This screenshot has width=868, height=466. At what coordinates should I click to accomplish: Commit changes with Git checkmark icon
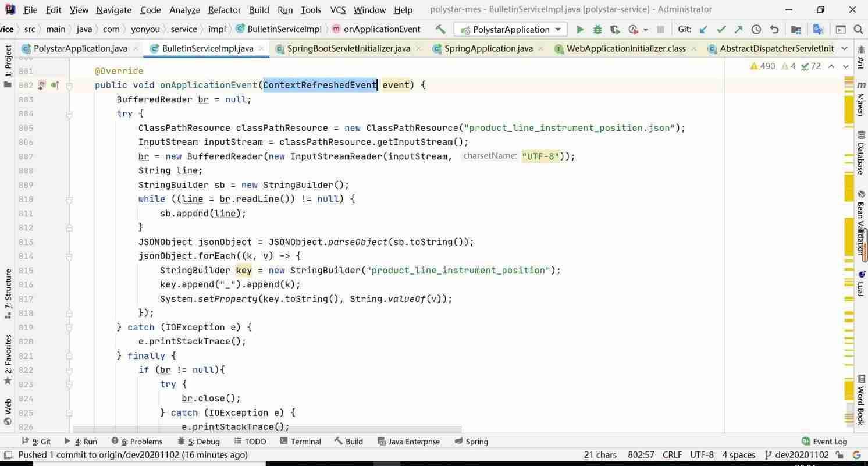(x=721, y=29)
